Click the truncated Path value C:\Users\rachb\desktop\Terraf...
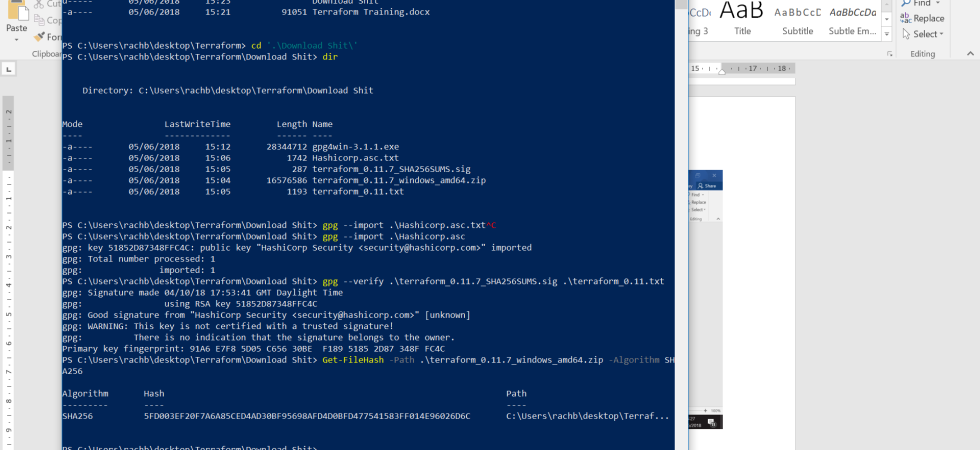This screenshot has height=450, width=980. (588, 416)
